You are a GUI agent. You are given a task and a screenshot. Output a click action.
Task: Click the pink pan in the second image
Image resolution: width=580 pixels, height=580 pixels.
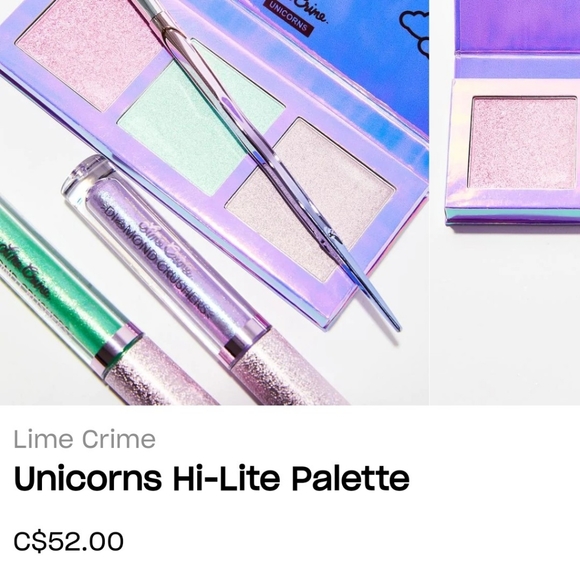point(524,142)
